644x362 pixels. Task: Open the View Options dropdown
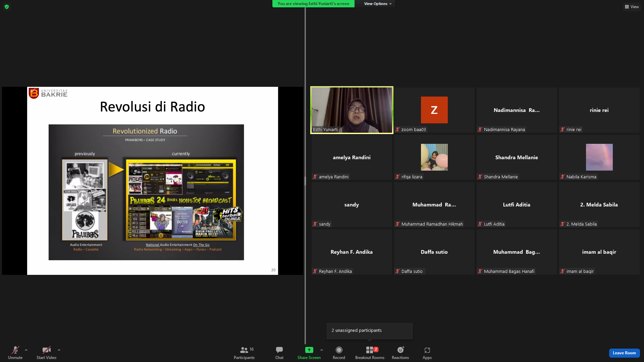coord(378,4)
